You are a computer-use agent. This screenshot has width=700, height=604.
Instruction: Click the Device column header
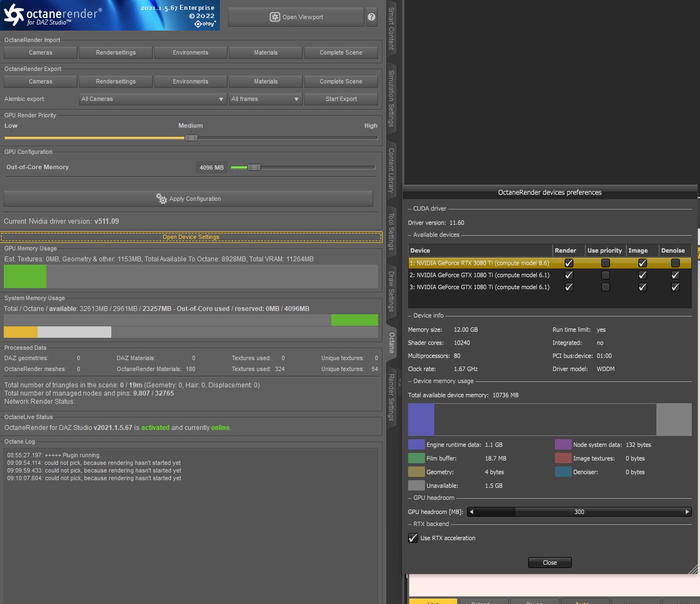pyautogui.click(x=480, y=250)
